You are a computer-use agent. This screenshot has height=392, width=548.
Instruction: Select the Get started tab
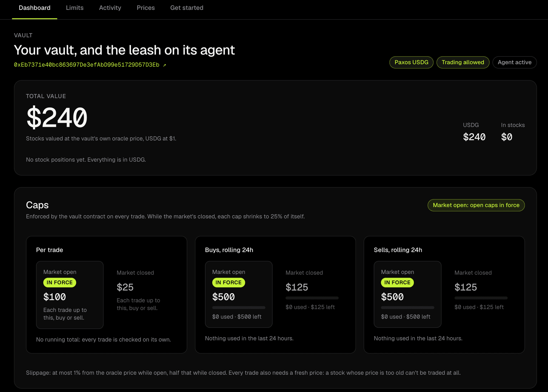click(x=187, y=8)
